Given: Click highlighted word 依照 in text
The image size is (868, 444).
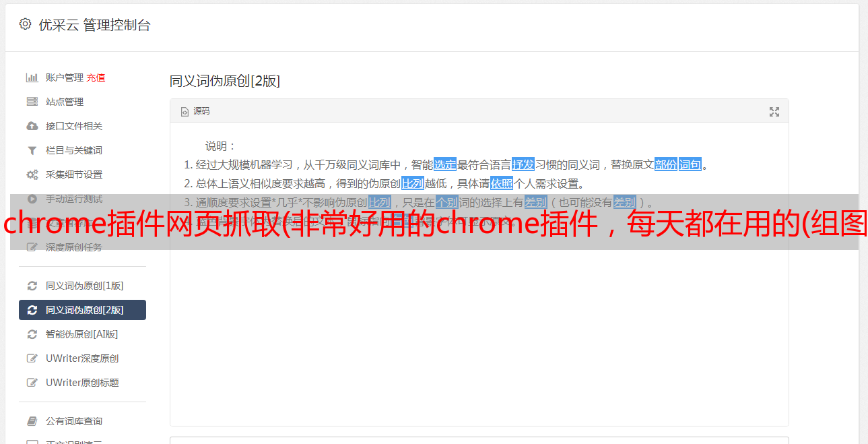Looking at the screenshot, I should 502,183.
